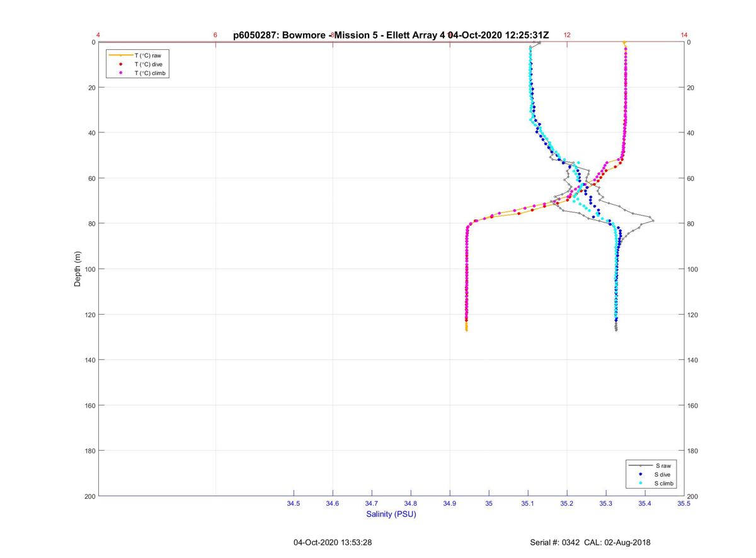
Task: Click the red temperature tick label 6
Action: 215,35
